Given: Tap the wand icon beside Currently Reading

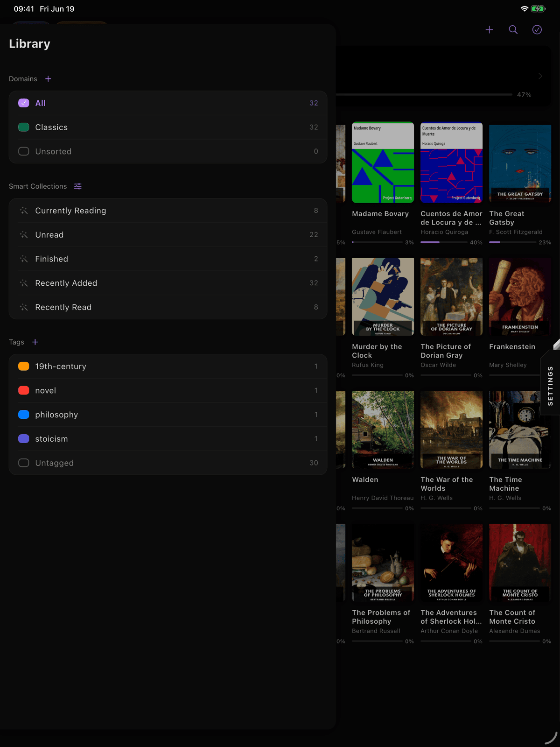Looking at the screenshot, I should click(24, 211).
